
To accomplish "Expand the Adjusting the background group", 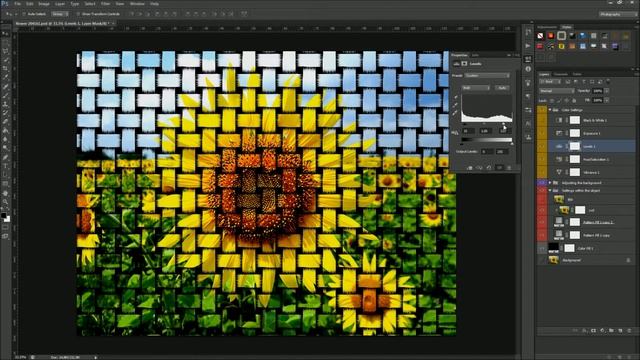I will (x=550, y=183).
